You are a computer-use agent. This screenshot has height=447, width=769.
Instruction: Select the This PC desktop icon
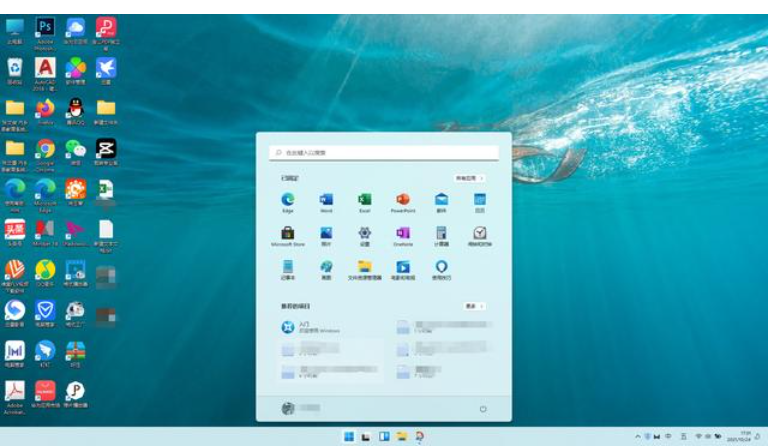(15, 31)
